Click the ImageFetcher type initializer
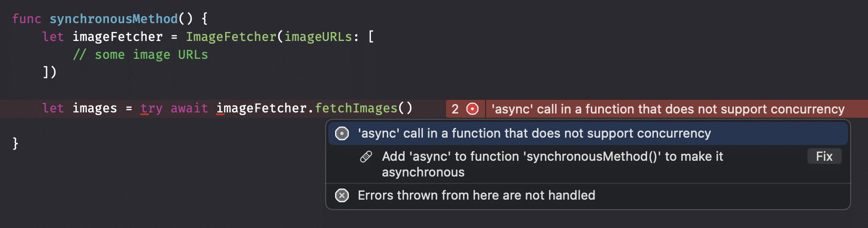Image resolution: width=868 pixels, height=228 pixels. (x=231, y=37)
